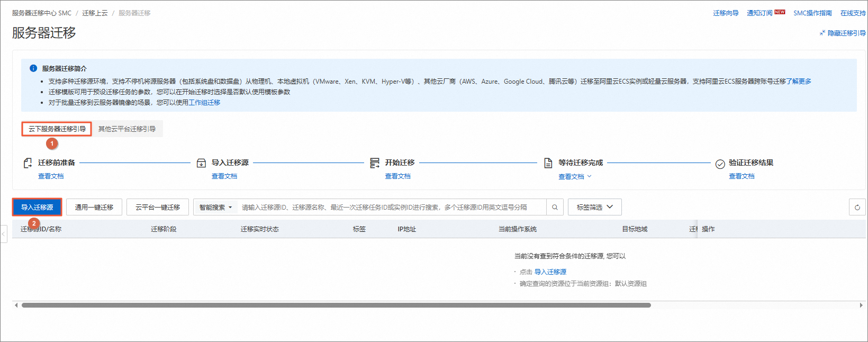The height and width of the screenshot is (342, 868).
Task: Open the 标签筛选 dropdown
Action: coord(594,207)
